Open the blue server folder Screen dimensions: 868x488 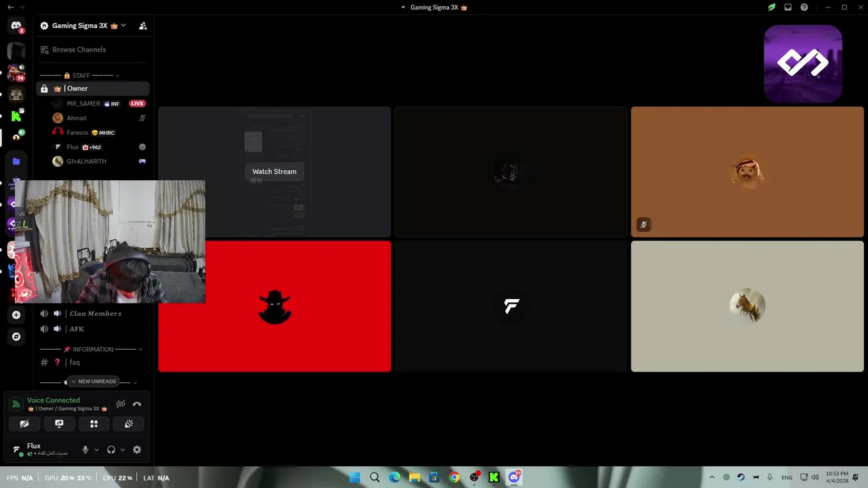click(x=16, y=161)
